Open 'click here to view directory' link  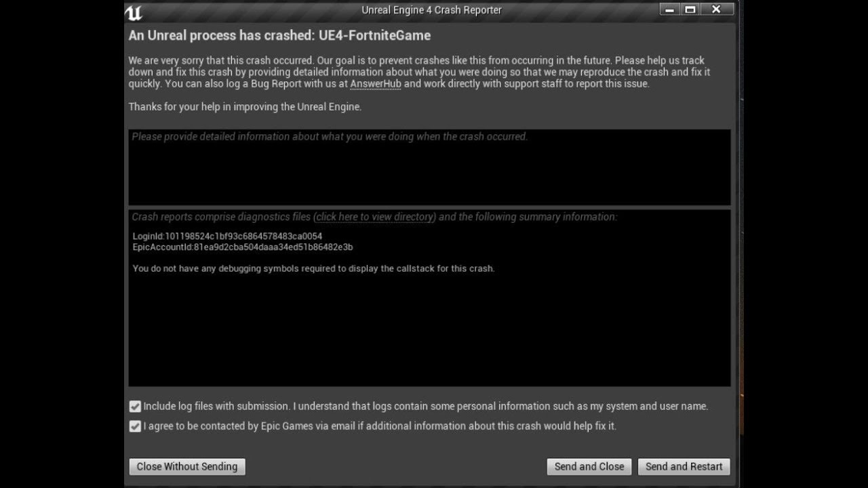point(375,217)
